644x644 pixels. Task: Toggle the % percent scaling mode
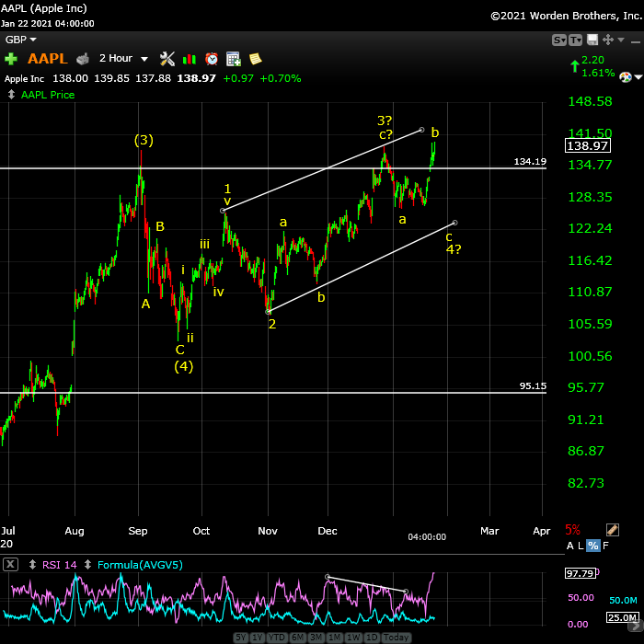coord(593,546)
